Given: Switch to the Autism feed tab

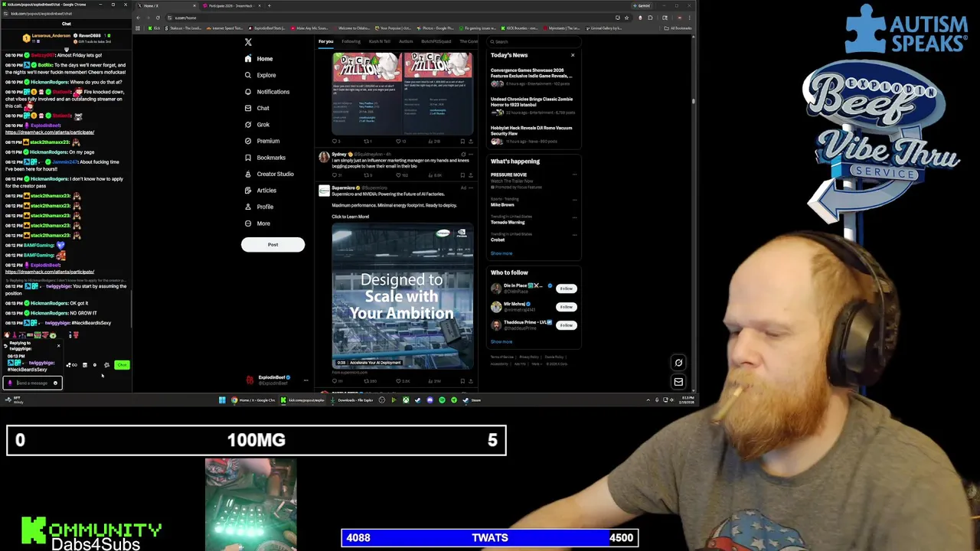Looking at the screenshot, I should click(x=406, y=41).
